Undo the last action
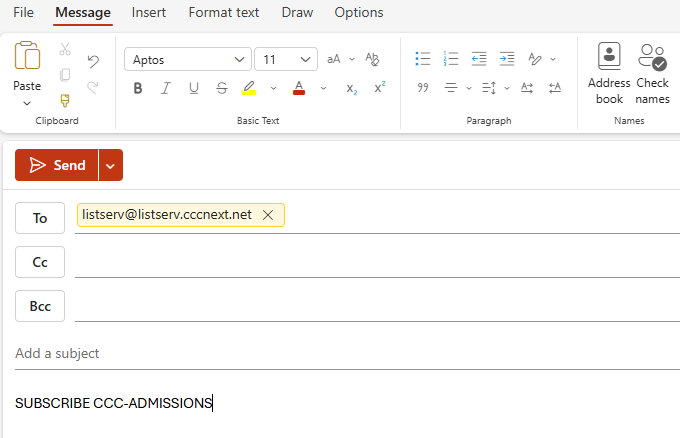 (93, 61)
